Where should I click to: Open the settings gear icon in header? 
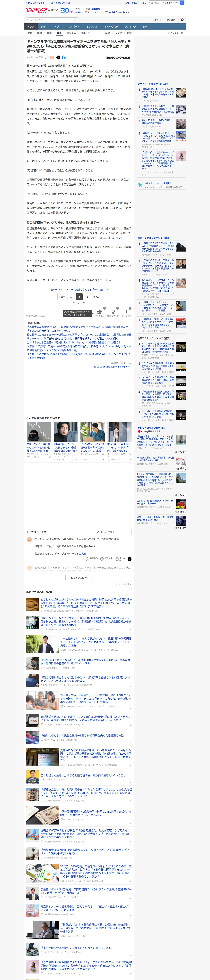(x=182, y=20)
